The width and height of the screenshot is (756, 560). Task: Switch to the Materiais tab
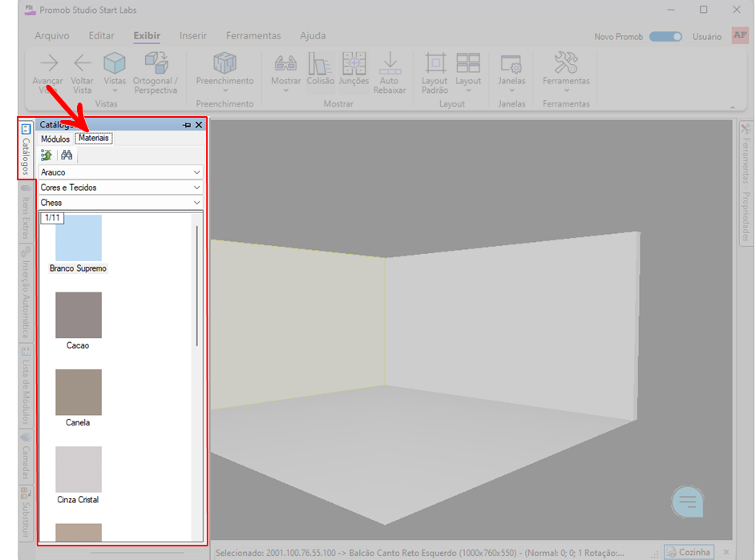[x=94, y=139]
